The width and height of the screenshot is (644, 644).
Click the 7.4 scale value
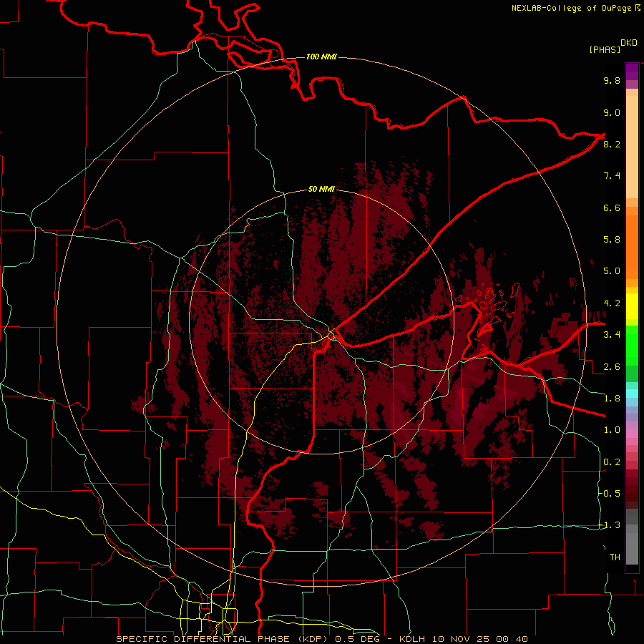pyautogui.click(x=612, y=176)
